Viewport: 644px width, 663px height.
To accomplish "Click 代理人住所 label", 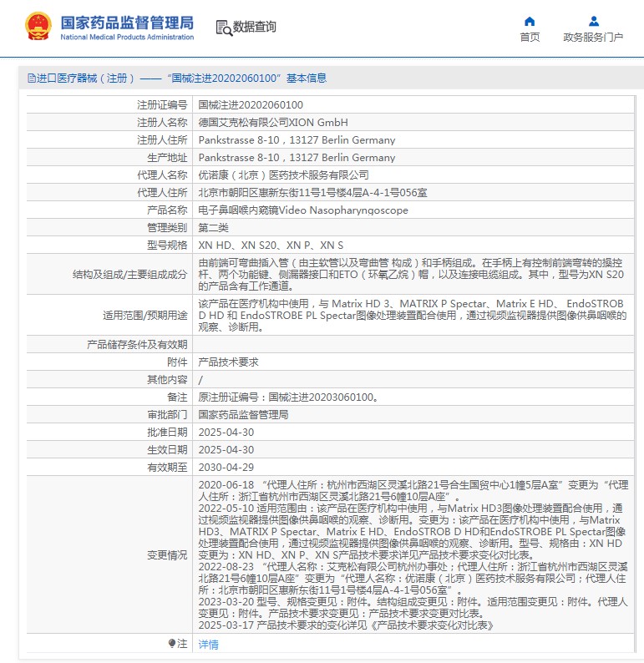I will 162,193.
